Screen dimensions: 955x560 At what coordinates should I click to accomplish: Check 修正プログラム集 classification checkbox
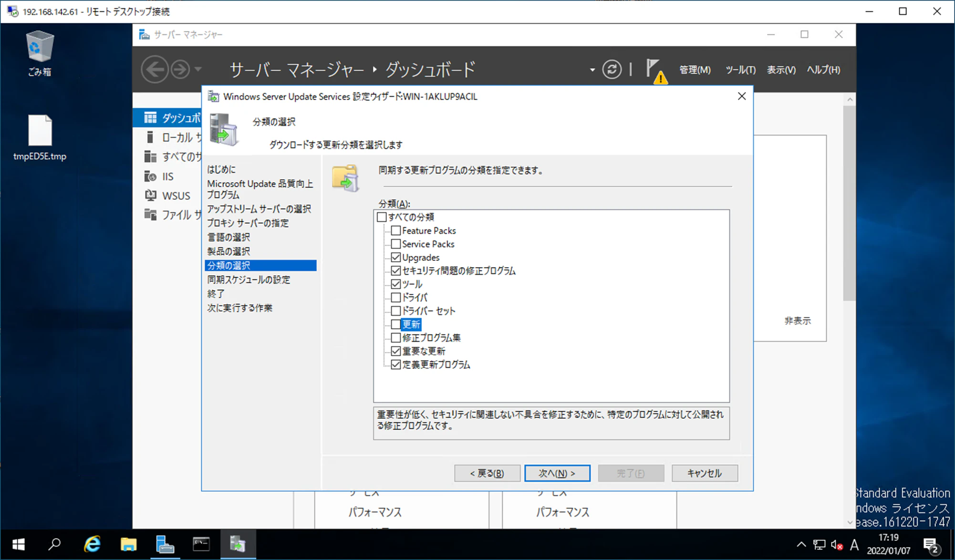click(395, 338)
